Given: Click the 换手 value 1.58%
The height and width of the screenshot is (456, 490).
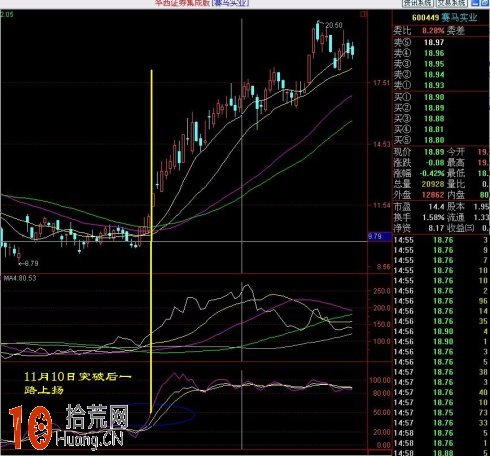Looking at the screenshot, I should (x=433, y=217).
